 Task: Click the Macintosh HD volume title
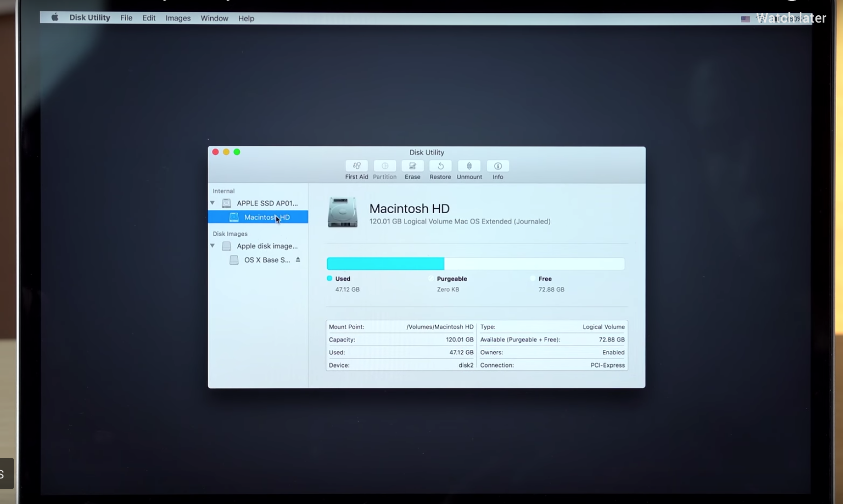(x=409, y=208)
